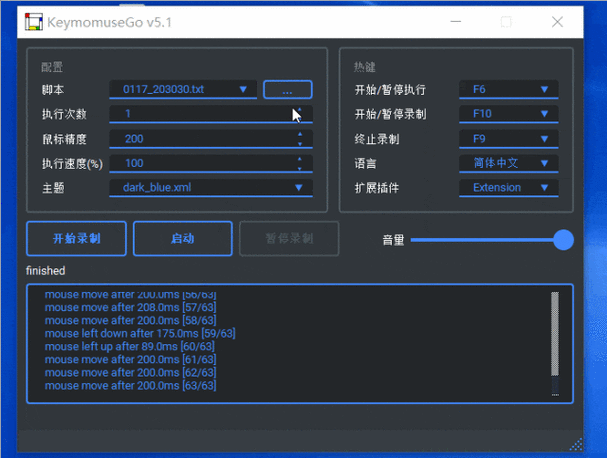Screen dimensions: 607x458
Task: Click the 音量 volume label
Action: coord(393,240)
